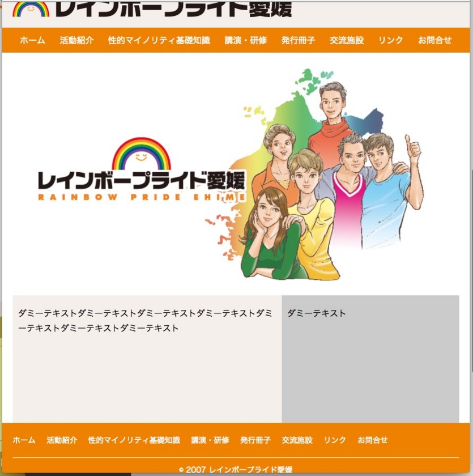Click the hero illustration of six people
Screen dimensions: 473x476
coord(332,180)
